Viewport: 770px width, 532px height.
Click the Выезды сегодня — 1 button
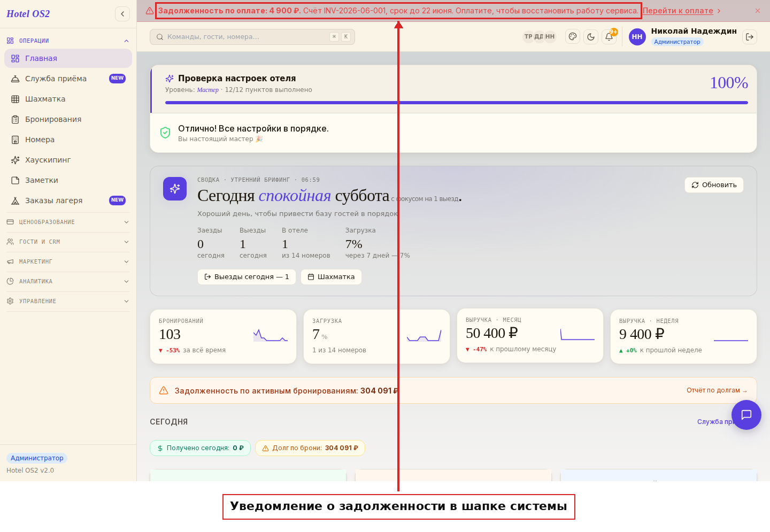(x=247, y=277)
